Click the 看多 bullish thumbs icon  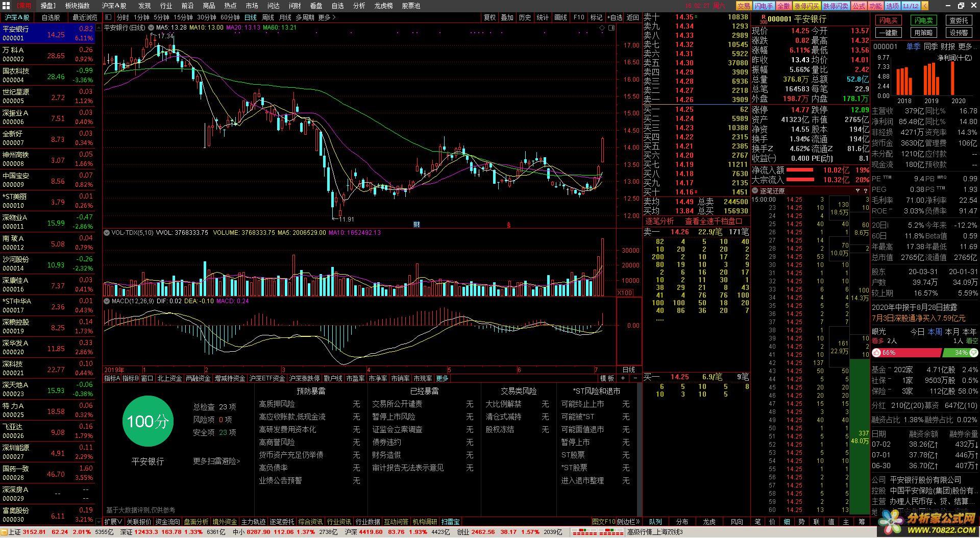tap(876, 353)
